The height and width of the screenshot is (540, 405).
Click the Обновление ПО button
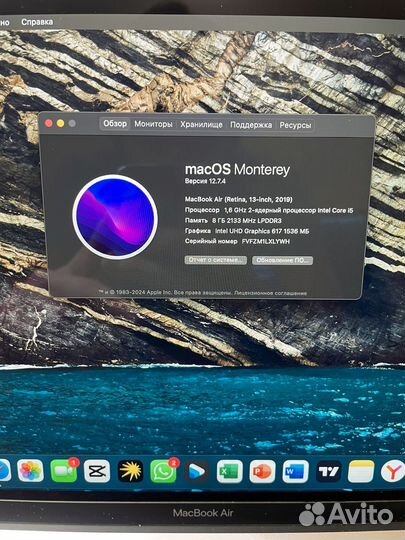(x=282, y=260)
